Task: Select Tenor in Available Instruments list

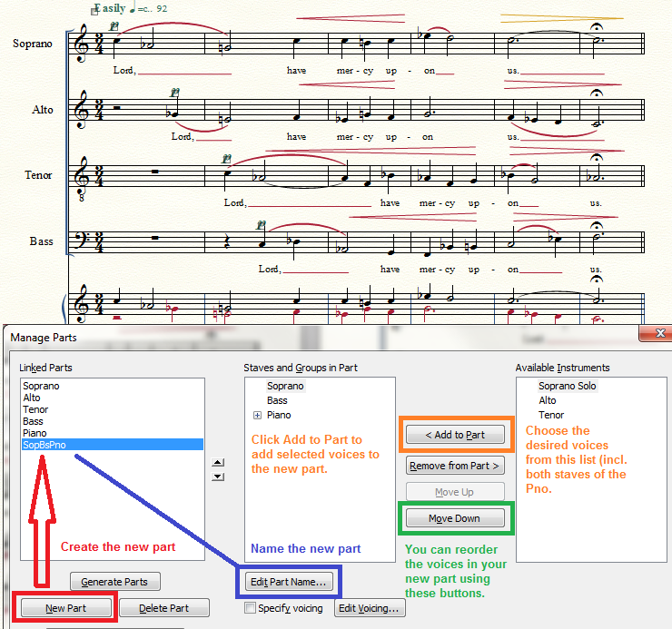Action: click(552, 415)
